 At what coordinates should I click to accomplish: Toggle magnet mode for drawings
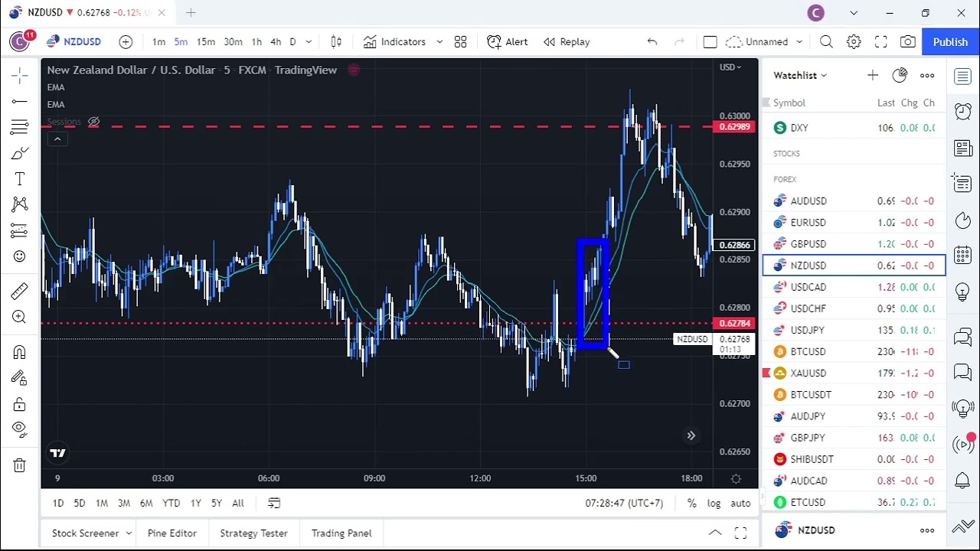pyautogui.click(x=20, y=352)
